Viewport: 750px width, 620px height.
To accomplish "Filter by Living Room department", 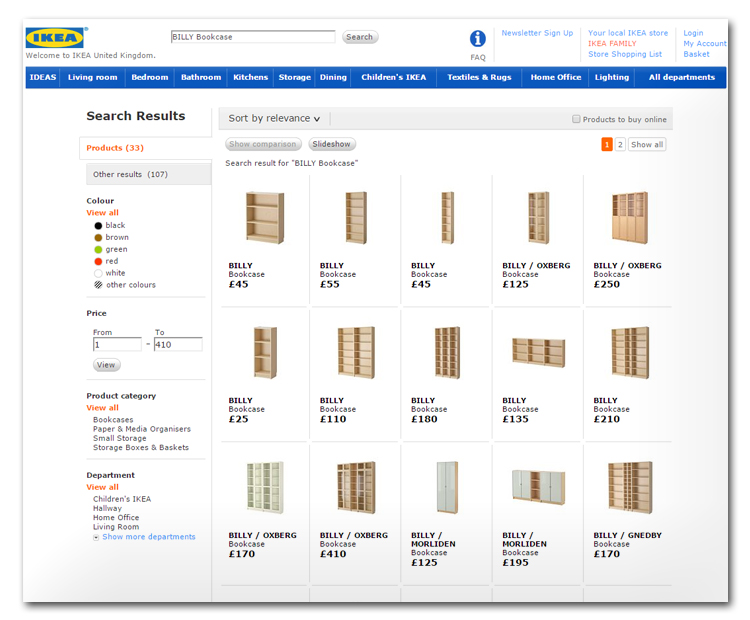I will (x=116, y=527).
